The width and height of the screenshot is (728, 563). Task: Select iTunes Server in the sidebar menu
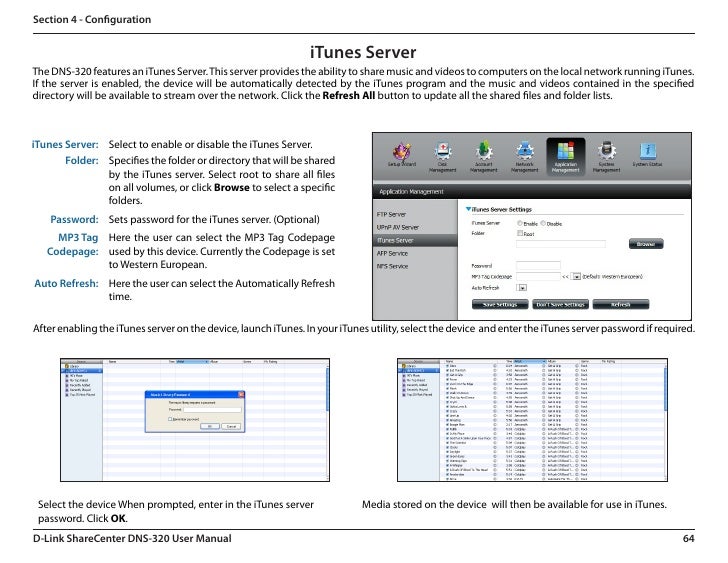click(415, 240)
